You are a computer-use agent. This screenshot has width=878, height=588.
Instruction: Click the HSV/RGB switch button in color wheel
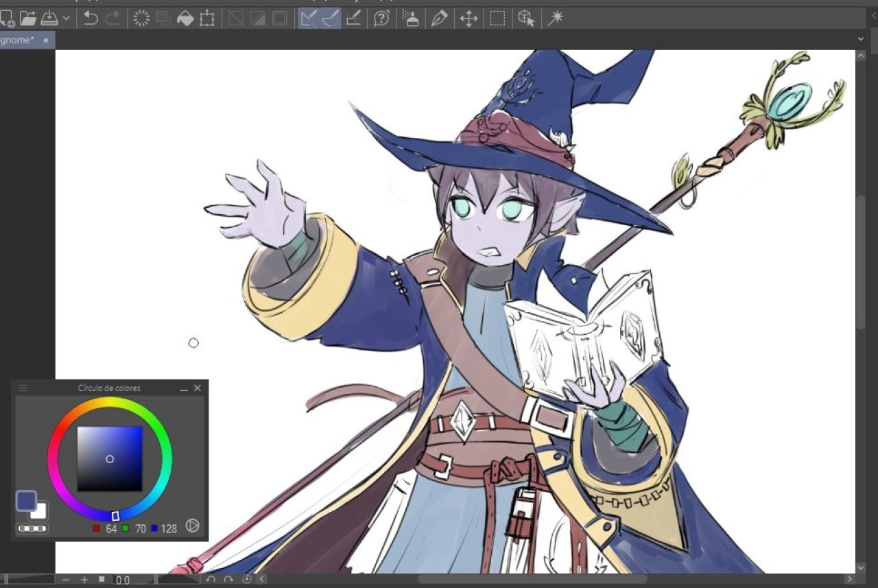[193, 526]
